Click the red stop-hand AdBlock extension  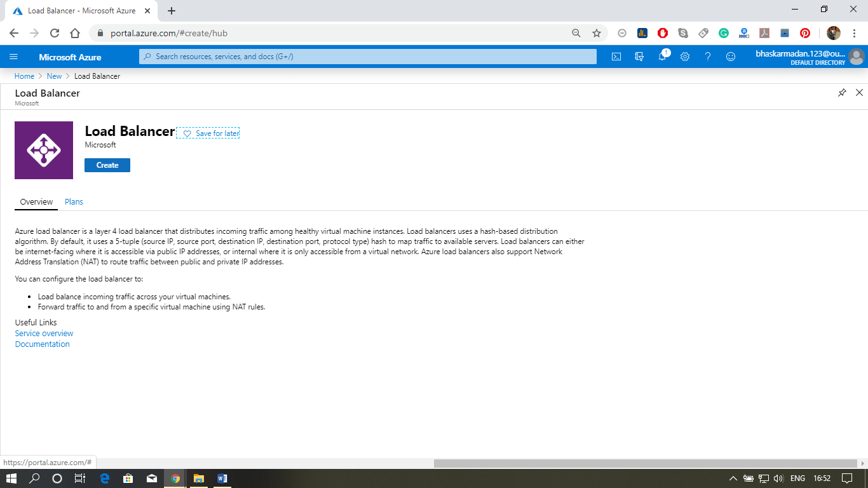pyautogui.click(x=663, y=33)
